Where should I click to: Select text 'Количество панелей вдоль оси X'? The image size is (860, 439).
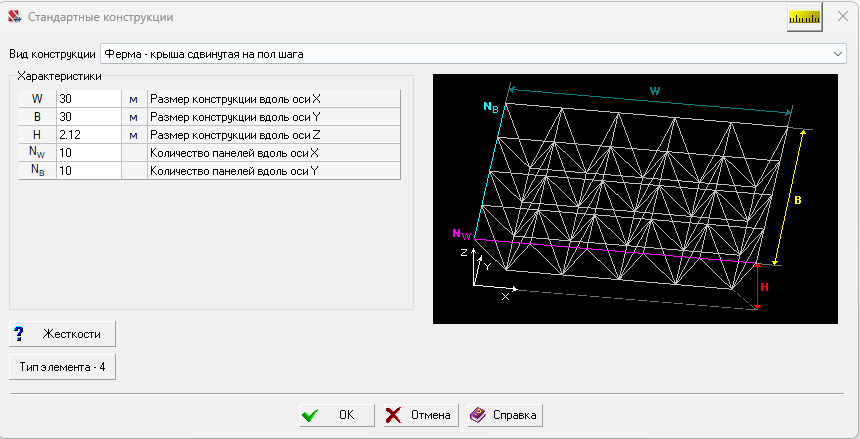pos(234,153)
